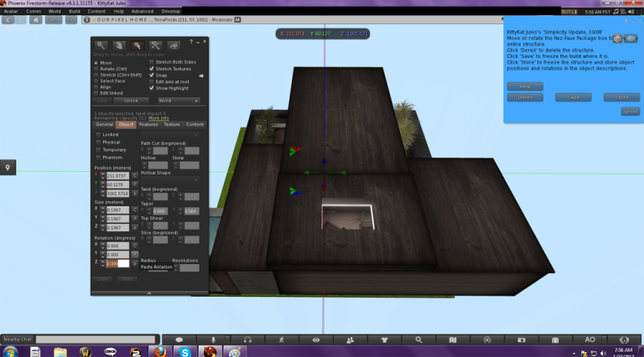This screenshot has height=357, width=644.
Task: Select the Land terrain tool in build panel
Action: click(x=174, y=45)
